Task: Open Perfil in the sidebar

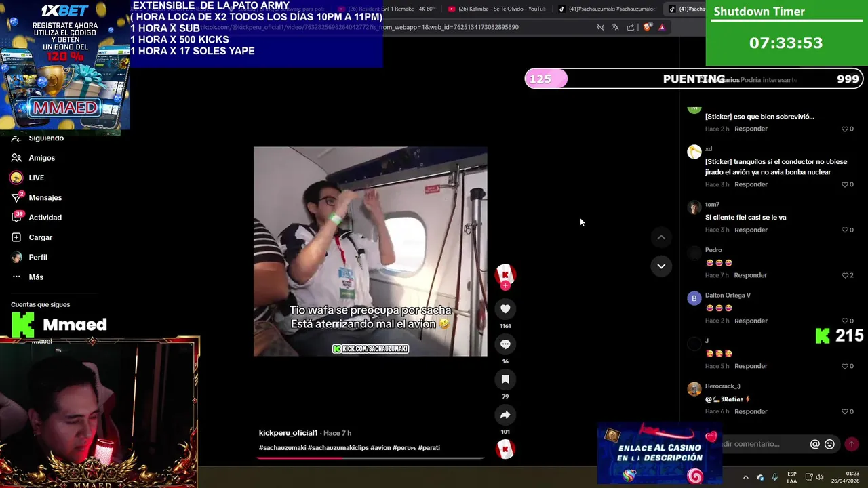Action: pos(29,258)
